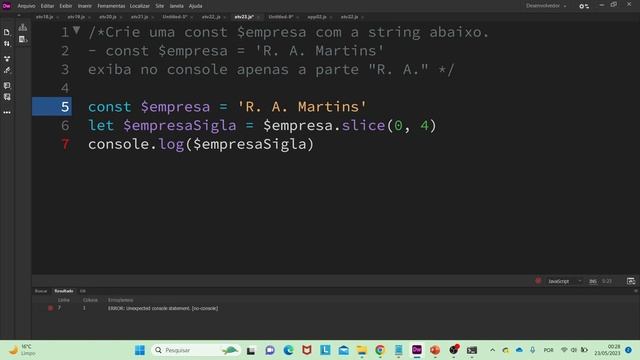Click the red error icon in results row
The height and width of the screenshot is (360, 640).
(50, 308)
